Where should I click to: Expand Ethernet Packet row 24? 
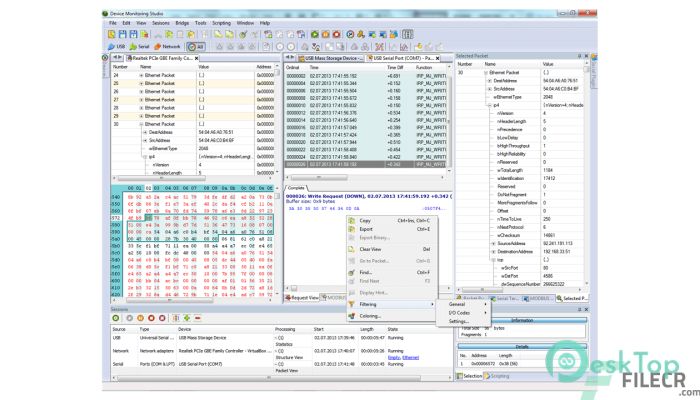pyautogui.click(x=142, y=75)
